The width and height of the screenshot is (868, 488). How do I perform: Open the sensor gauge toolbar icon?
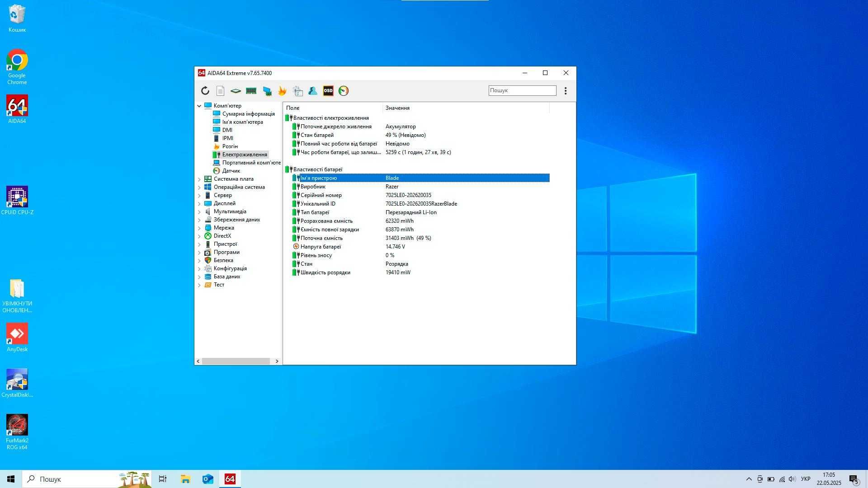click(344, 91)
